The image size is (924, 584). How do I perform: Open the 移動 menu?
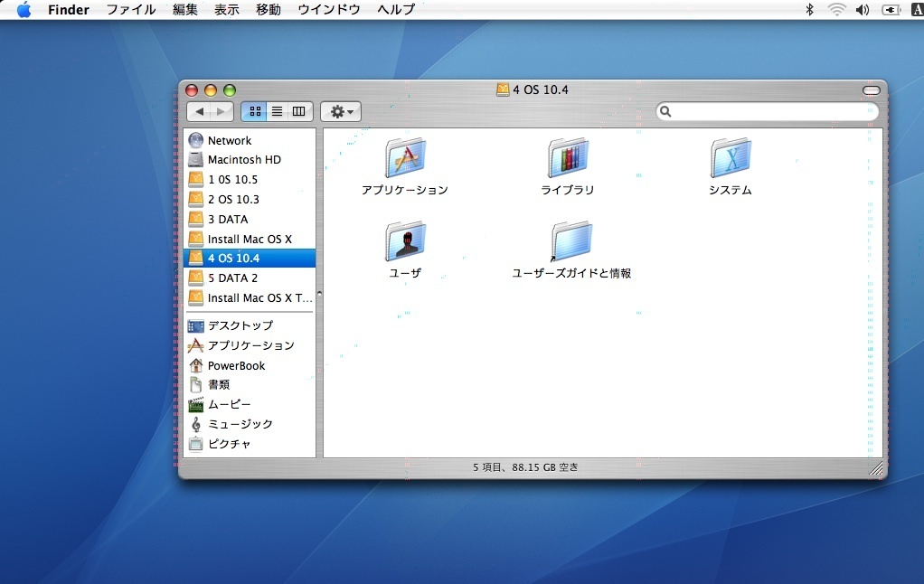(x=269, y=9)
